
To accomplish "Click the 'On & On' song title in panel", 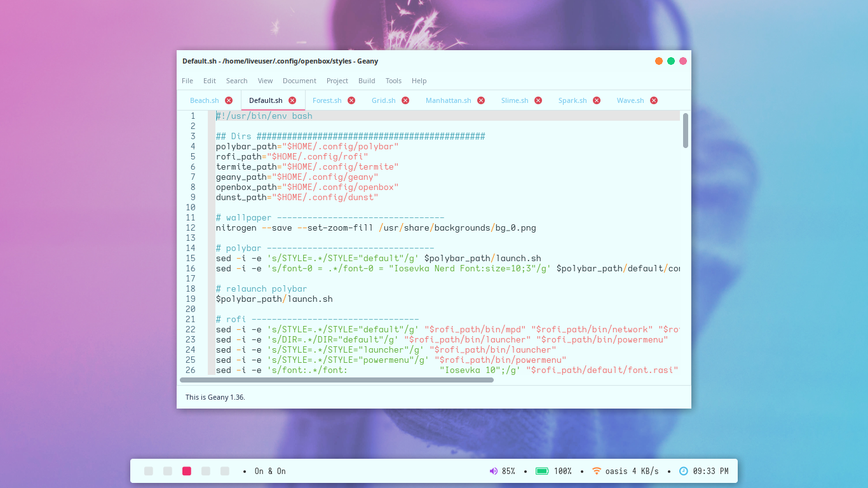I will tap(270, 471).
